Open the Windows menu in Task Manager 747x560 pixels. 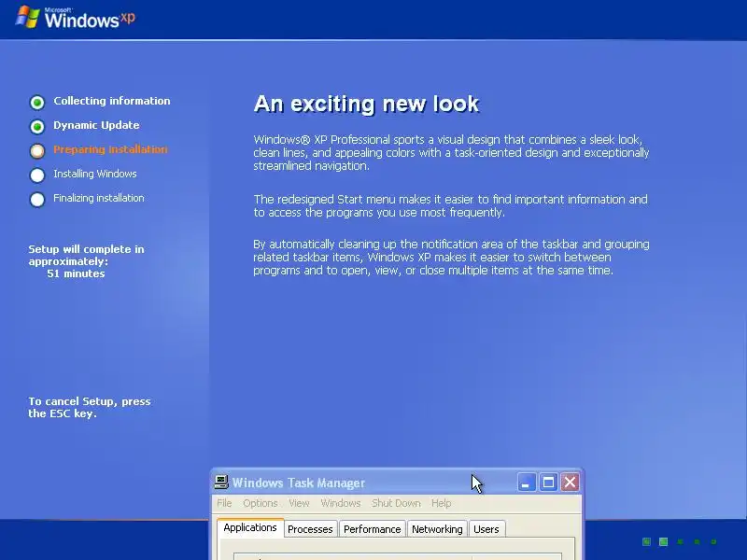[x=341, y=503]
